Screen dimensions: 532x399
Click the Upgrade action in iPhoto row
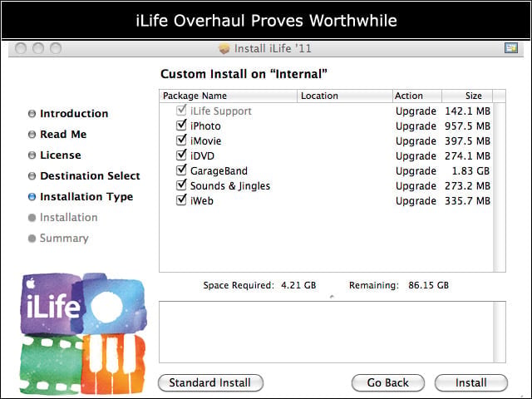tap(416, 126)
